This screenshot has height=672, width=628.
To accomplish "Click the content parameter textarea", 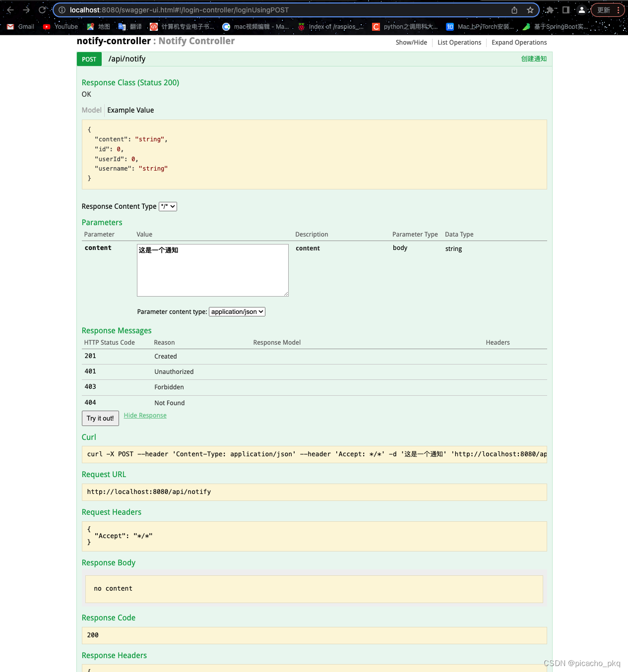I will tap(213, 270).
